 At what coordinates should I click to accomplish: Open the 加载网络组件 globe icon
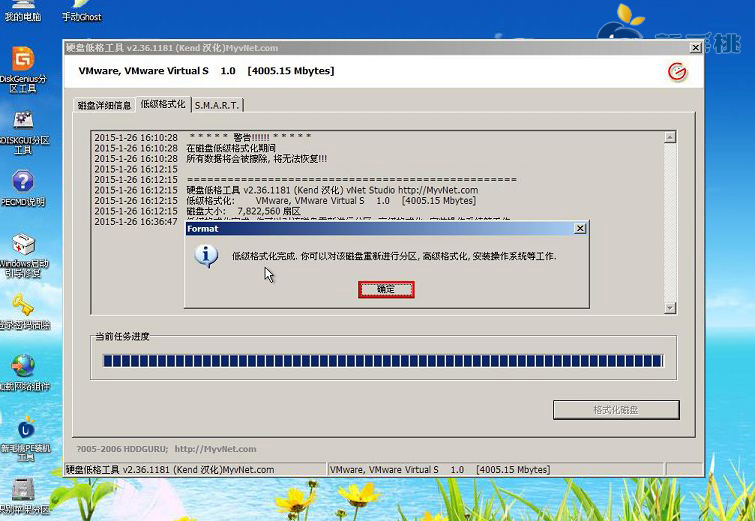point(24,372)
